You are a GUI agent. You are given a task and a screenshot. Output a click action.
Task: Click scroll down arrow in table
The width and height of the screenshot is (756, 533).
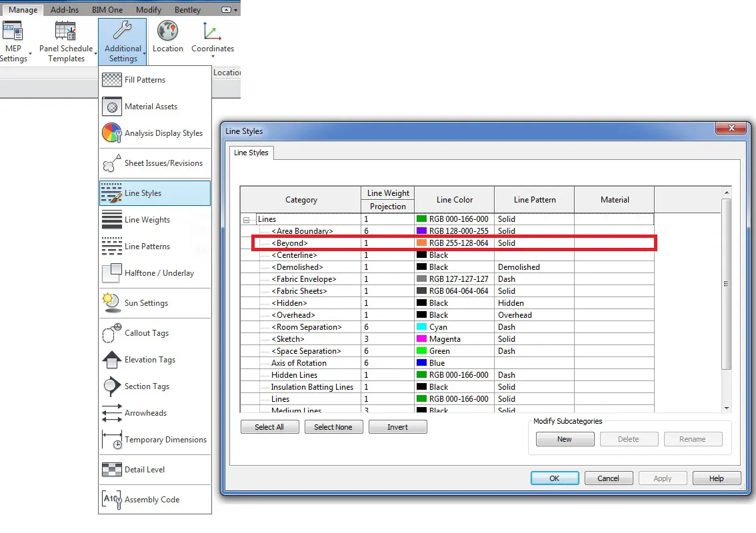click(x=727, y=408)
